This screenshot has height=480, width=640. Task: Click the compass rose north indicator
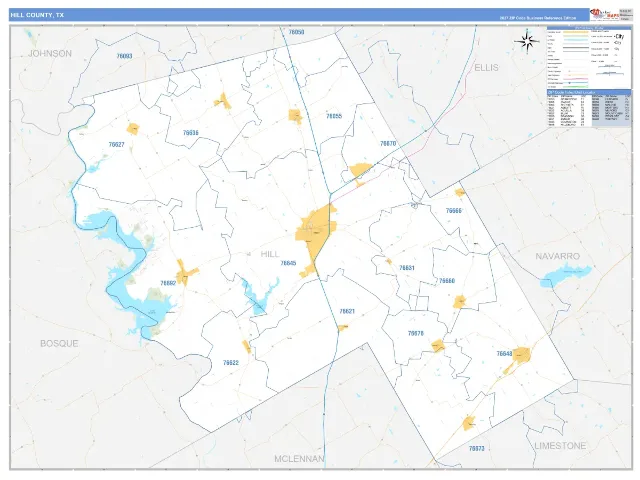pos(527,41)
